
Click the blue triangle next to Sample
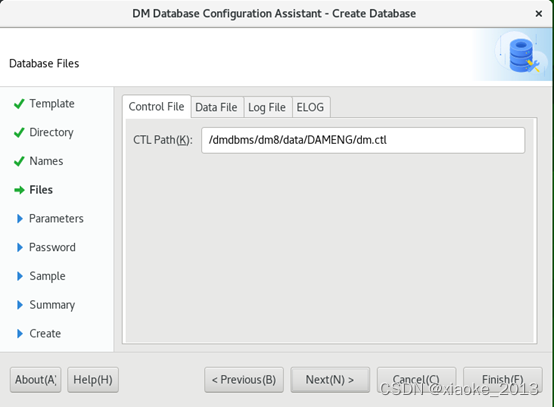pos(20,276)
